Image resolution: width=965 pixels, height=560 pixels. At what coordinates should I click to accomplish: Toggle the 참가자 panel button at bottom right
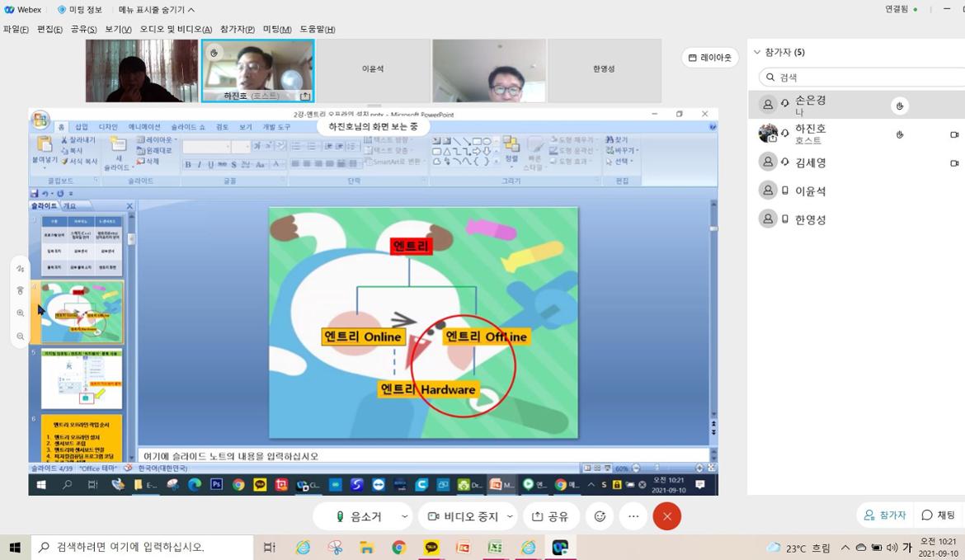point(884,515)
